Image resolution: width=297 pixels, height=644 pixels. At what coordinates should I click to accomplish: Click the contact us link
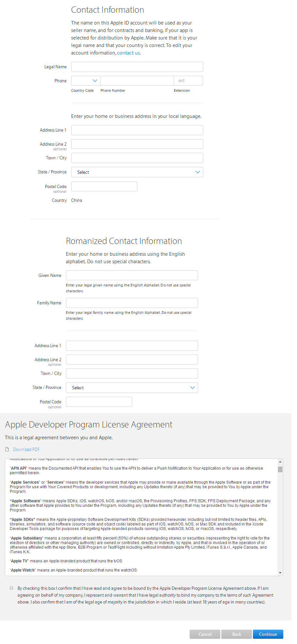(128, 53)
